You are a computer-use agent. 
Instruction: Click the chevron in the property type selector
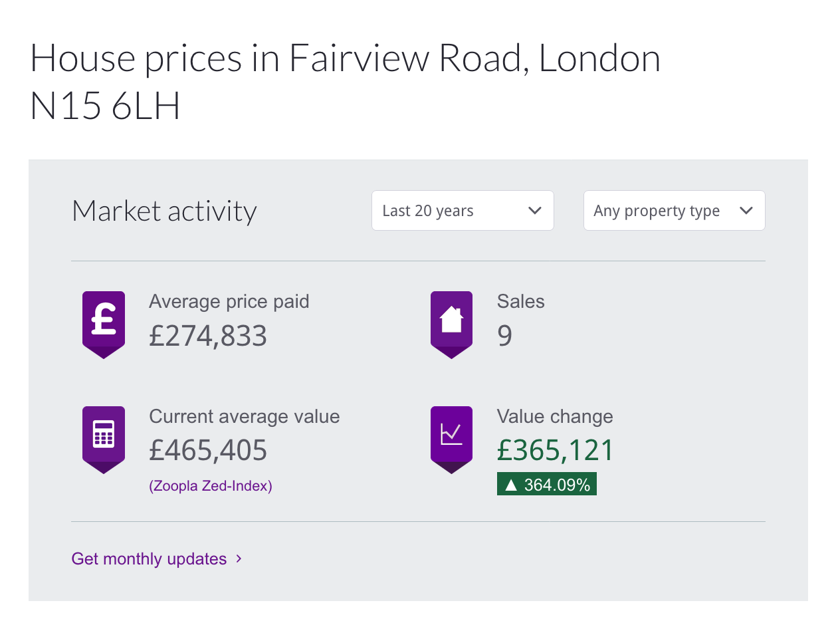point(746,211)
